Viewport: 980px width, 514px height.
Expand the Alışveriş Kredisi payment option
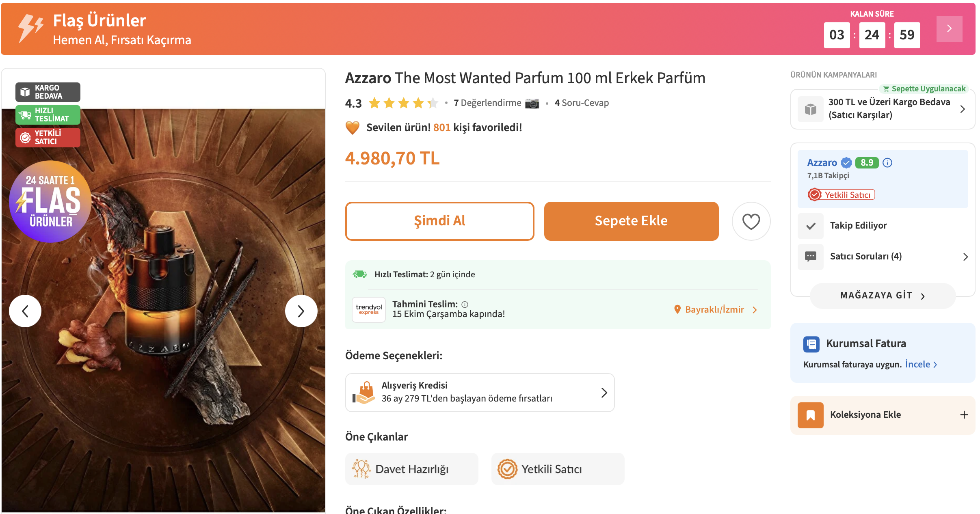(480, 392)
